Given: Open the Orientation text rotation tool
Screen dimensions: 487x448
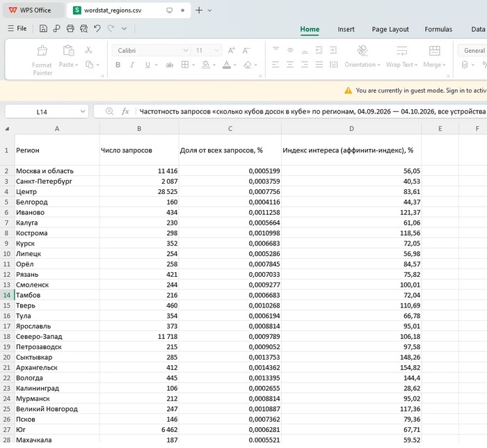Looking at the screenshot, I should tap(362, 57).
